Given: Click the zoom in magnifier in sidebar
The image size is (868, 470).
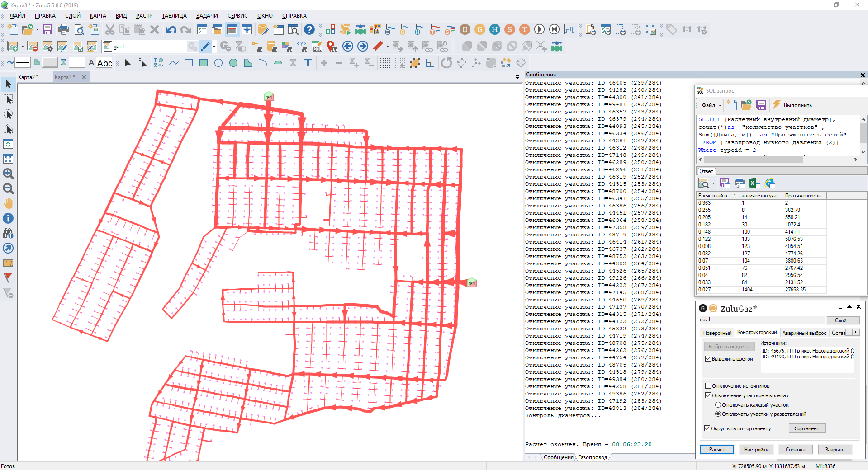Looking at the screenshot, I should 8,174.
